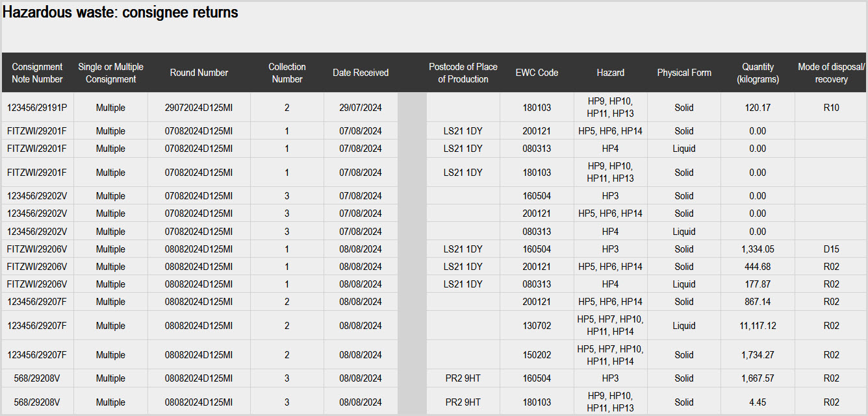Click the Hazard column header
This screenshot has height=416, width=868.
(x=610, y=73)
